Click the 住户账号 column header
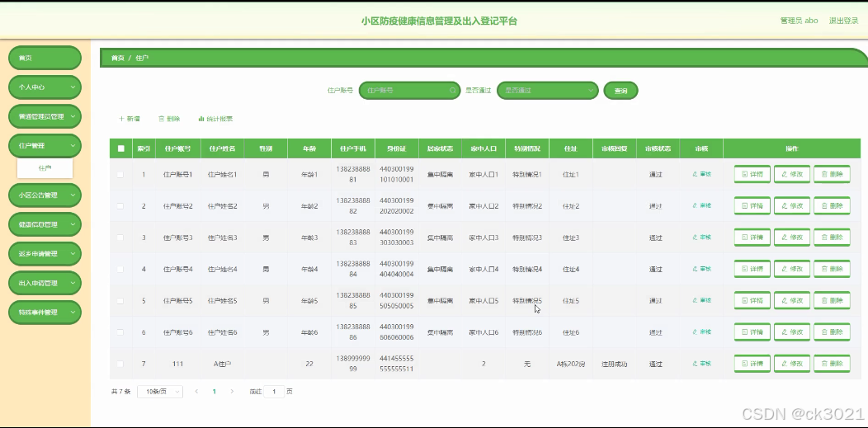868x428 pixels. pos(177,148)
